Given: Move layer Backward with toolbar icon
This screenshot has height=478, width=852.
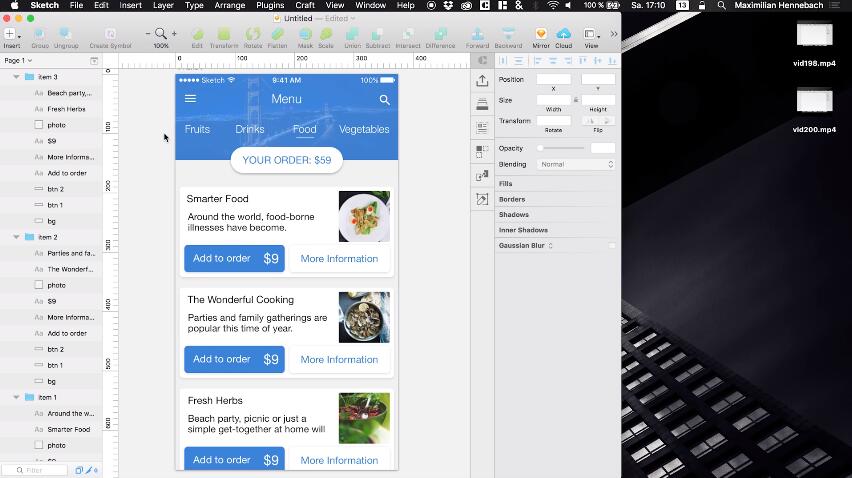Looking at the screenshot, I should 508,34.
